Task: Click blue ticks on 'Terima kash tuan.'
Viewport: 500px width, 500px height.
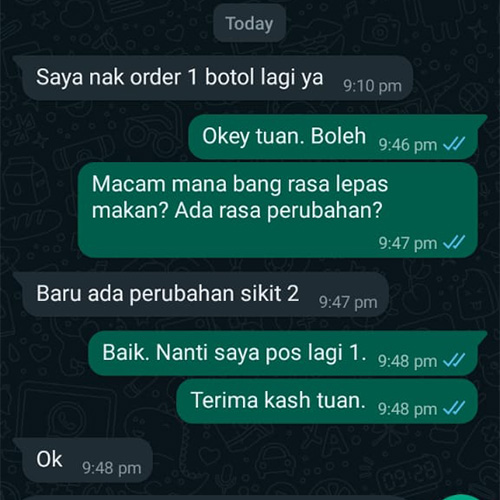Action: tap(454, 408)
